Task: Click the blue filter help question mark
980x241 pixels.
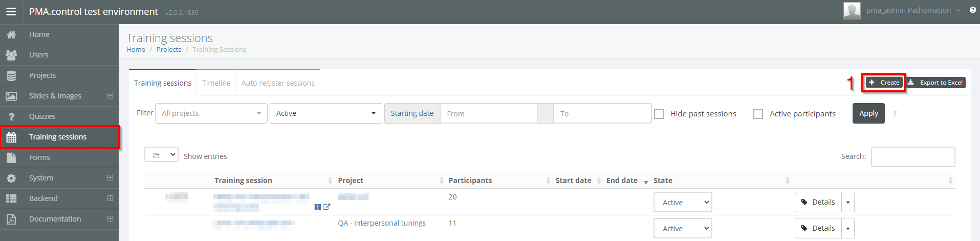Action: coord(895,113)
